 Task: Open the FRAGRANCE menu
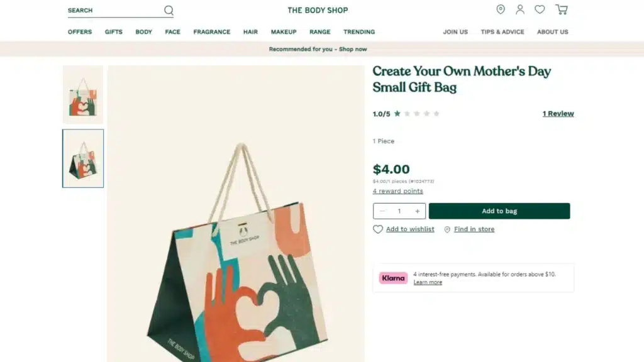[x=212, y=31]
